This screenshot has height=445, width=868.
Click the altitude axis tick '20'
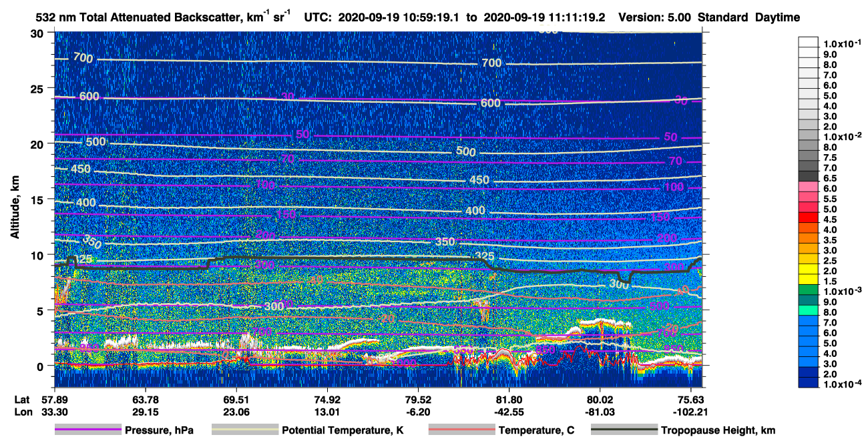pyautogui.click(x=38, y=143)
